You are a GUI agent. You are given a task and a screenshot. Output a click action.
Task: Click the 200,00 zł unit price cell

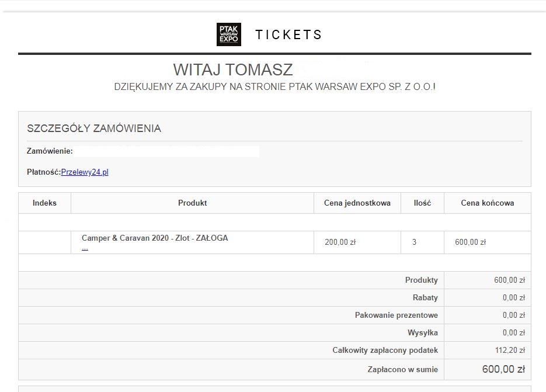coord(340,242)
